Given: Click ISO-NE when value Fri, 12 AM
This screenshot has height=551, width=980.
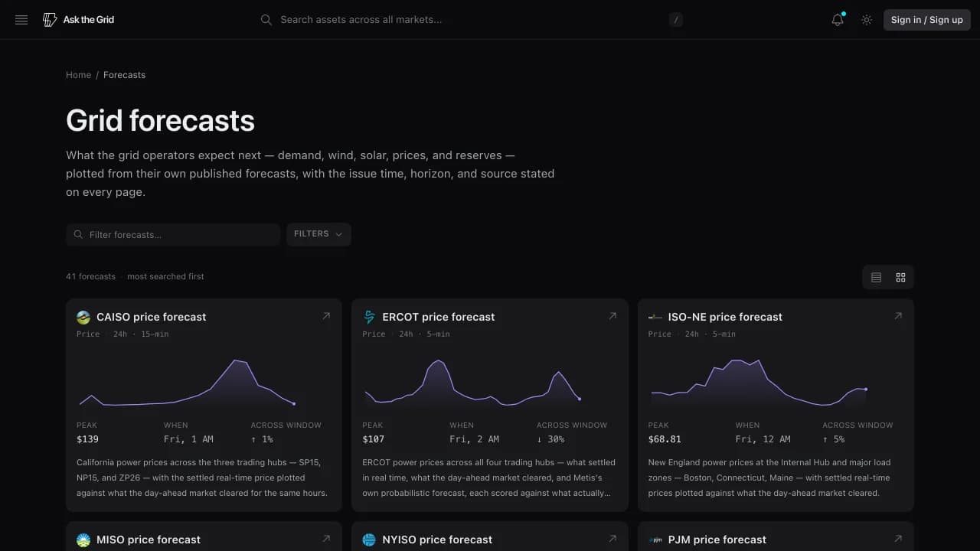Looking at the screenshot, I should [x=763, y=439].
